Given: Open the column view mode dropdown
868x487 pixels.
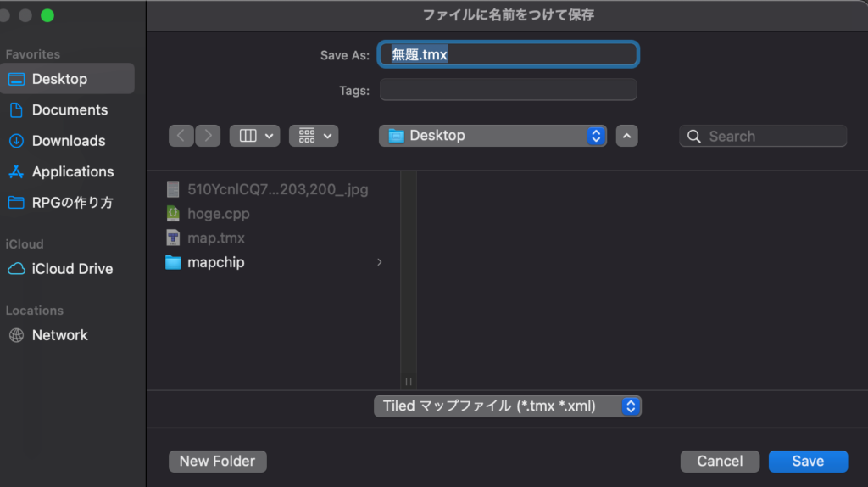Looking at the screenshot, I should tap(254, 136).
